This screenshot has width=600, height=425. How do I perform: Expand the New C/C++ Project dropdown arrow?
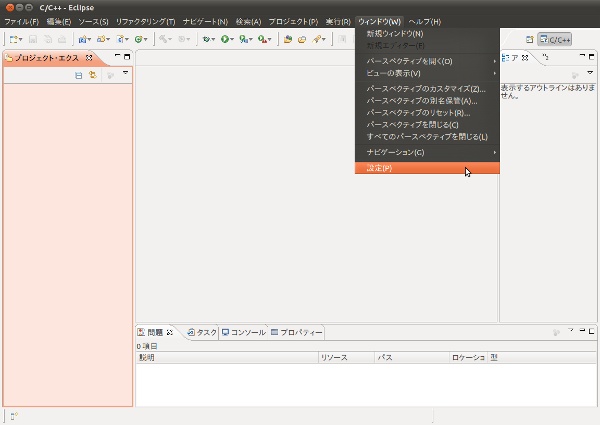pos(89,39)
